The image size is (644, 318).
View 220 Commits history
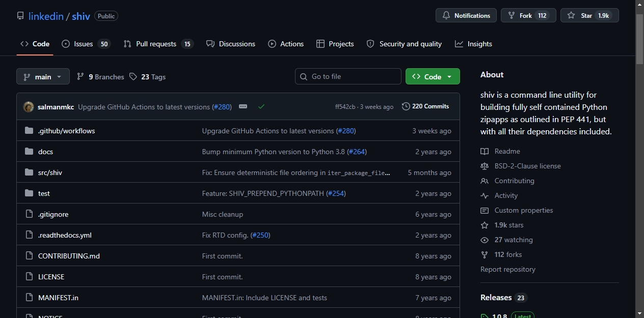(425, 106)
